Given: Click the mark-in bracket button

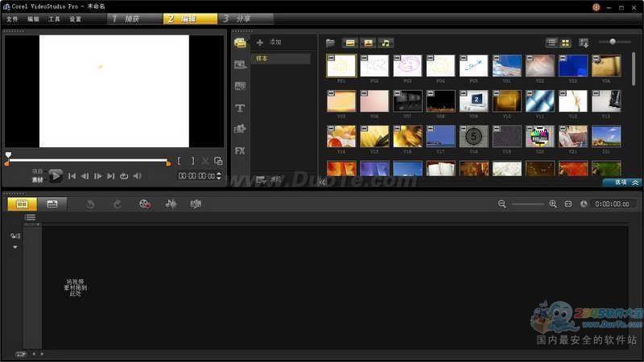Looking at the screenshot, I should click(x=179, y=161).
